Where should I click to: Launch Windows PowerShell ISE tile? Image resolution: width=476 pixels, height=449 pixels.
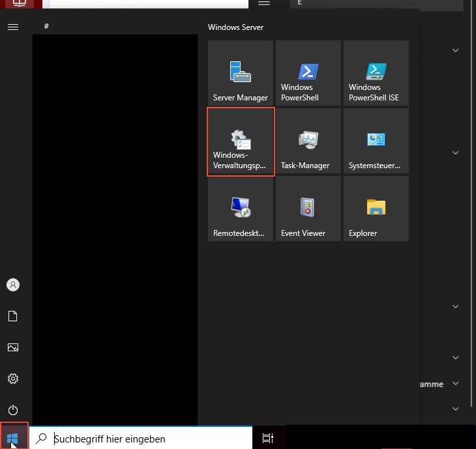pos(376,73)
